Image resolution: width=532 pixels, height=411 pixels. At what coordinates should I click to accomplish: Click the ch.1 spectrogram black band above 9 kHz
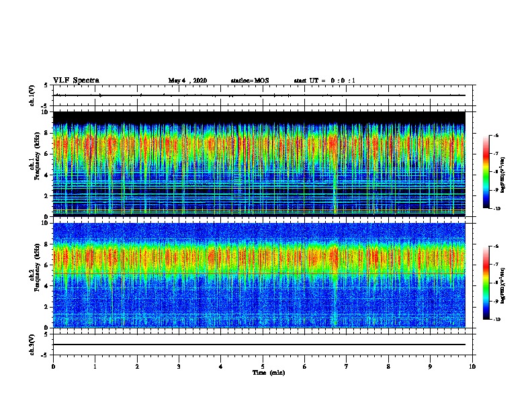point(259,117)
